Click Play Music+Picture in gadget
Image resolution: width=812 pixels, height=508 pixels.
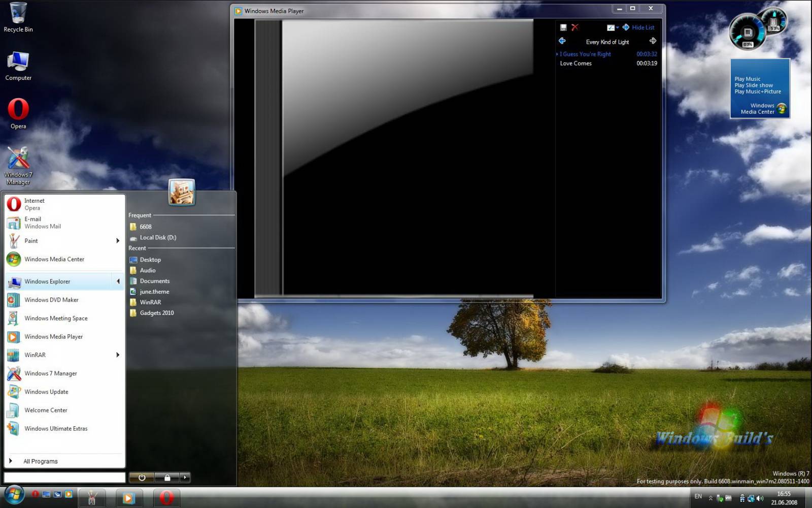[x=758, y=91]
